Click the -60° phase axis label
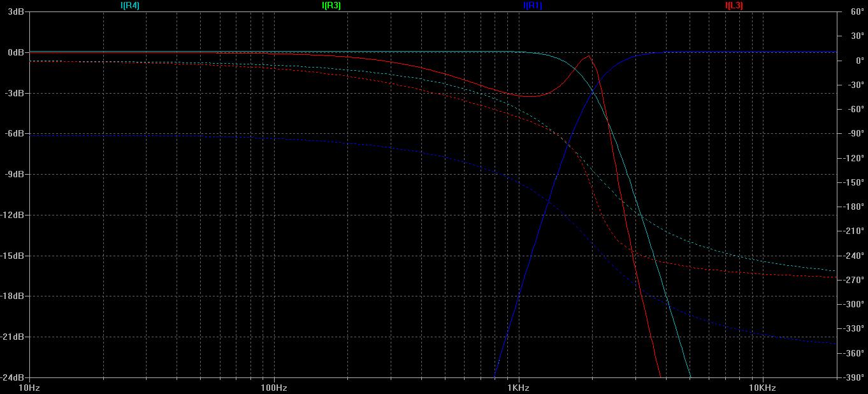 pos(857,109)
